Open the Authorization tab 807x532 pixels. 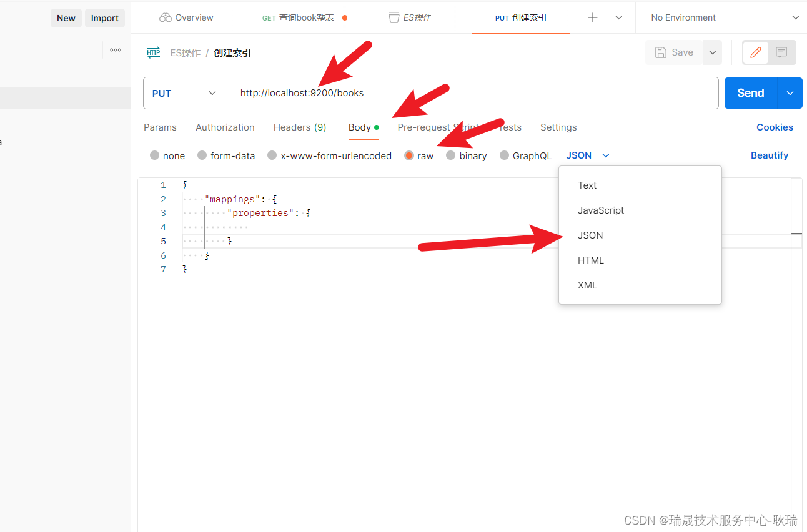(x=225, y=127)
